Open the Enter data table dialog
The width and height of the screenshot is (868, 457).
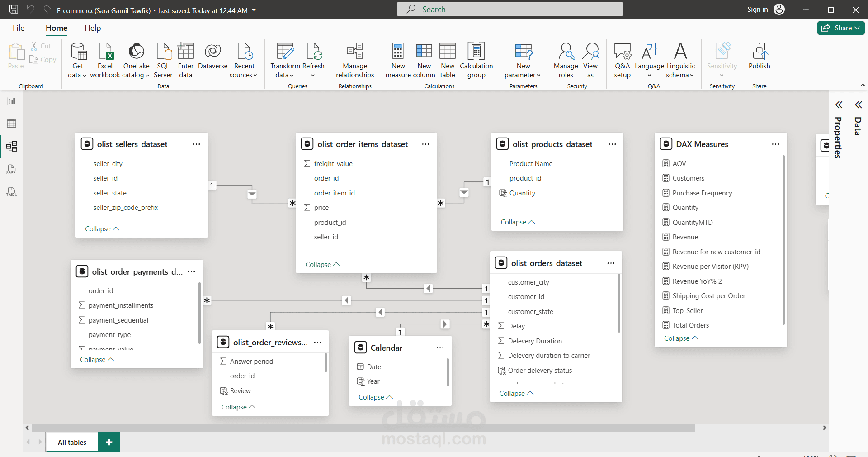coord(185,60)
